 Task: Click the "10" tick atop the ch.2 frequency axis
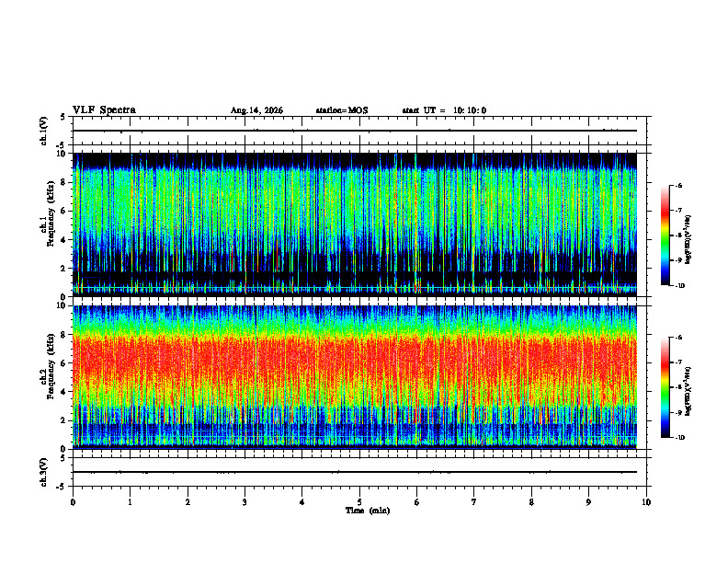63,305
